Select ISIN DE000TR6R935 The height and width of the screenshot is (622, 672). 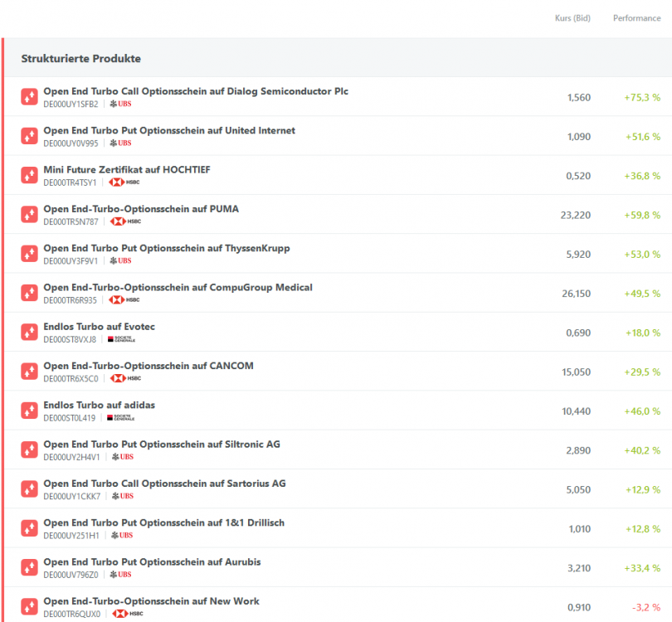tap(70, 300)
